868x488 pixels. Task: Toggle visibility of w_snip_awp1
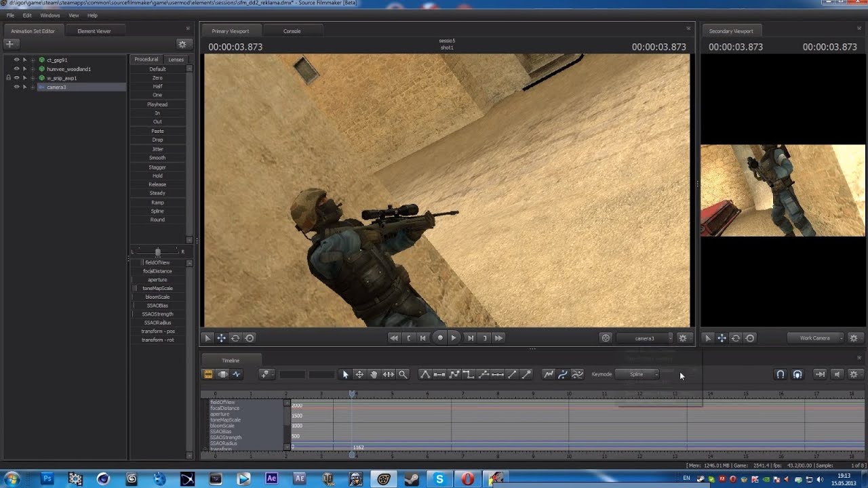(16, 78)
